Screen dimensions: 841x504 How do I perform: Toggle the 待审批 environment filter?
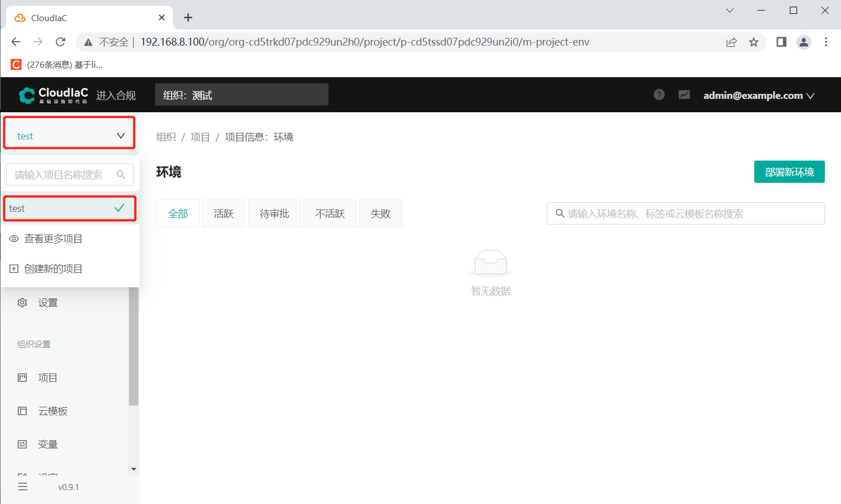coord(274,213)
